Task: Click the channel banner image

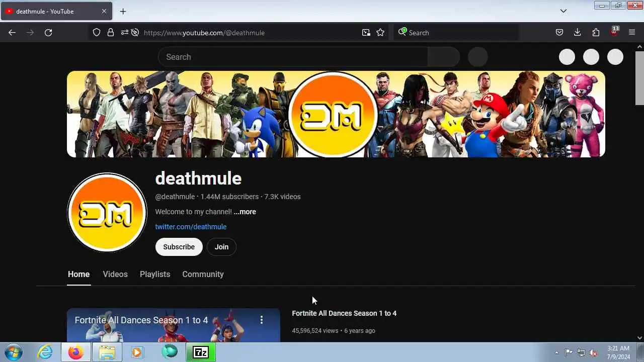Action: [336, 114]
